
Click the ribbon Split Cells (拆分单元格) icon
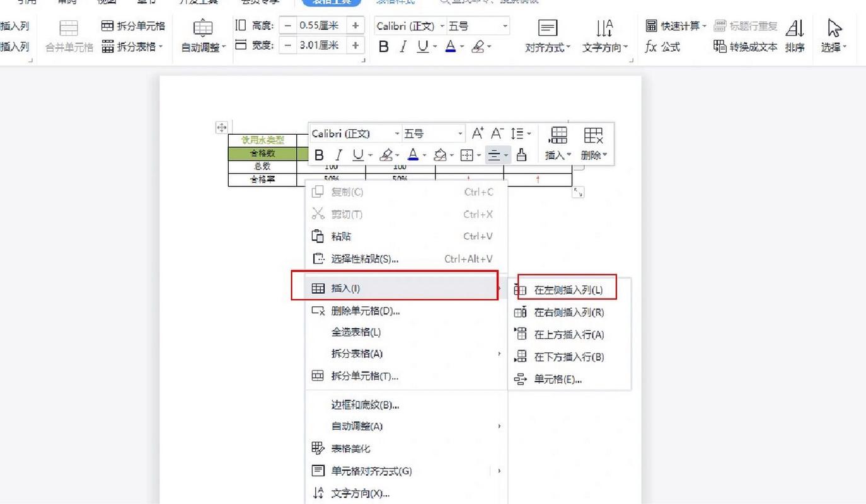(x=108, y=26)
